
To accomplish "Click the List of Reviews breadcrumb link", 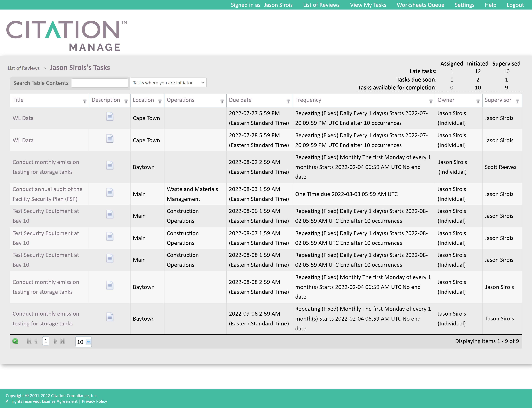I will pos(24,68).
